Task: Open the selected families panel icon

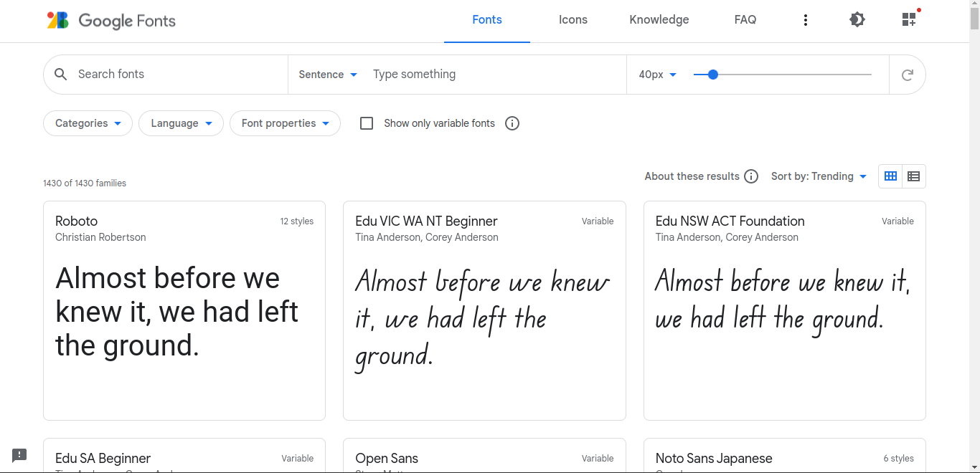Action: click(909, 19)
